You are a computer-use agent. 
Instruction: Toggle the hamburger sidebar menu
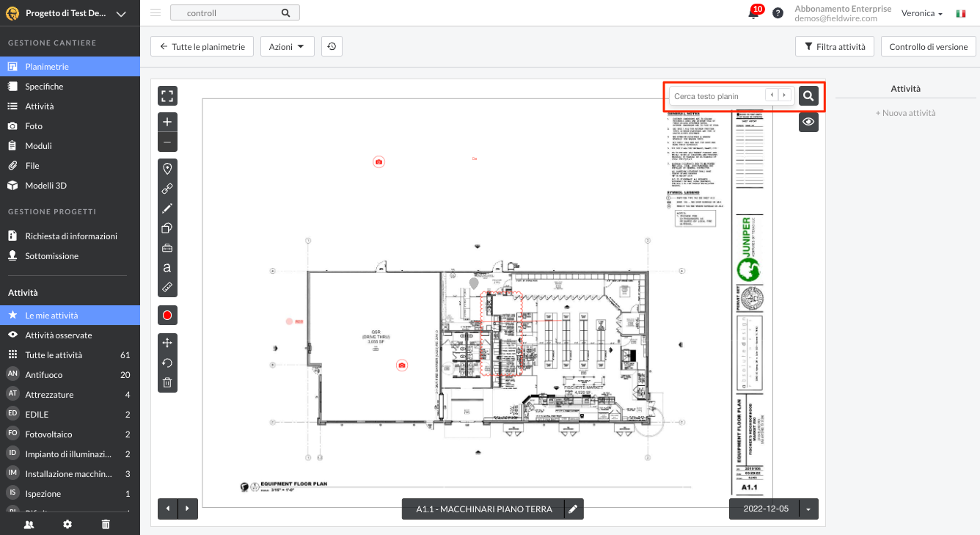pos(155,13)
